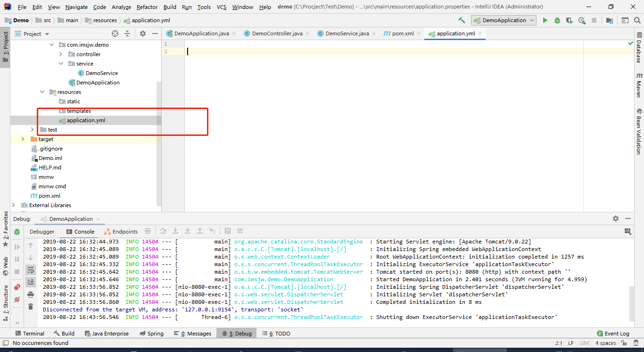This screenshot has height=352, width=644.
Task: Run DemoApplication with coverage
Action: 570,20
